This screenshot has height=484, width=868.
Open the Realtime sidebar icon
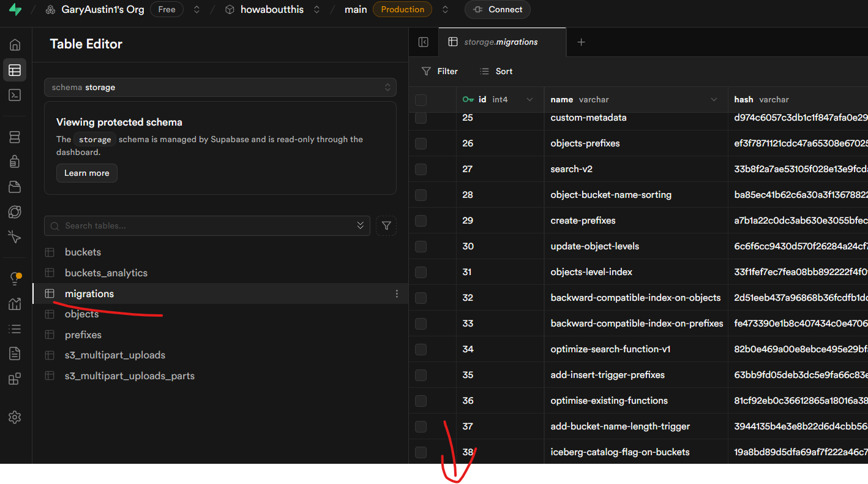tap(15, 236)
